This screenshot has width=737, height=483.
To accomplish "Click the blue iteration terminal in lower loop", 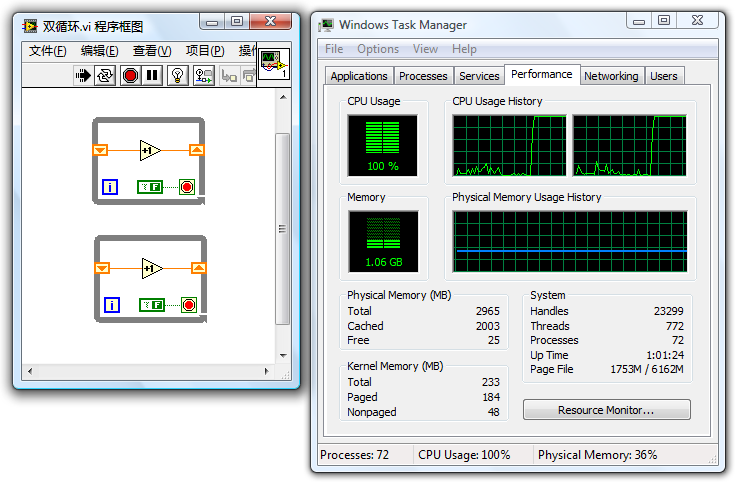I will point(112,305).
